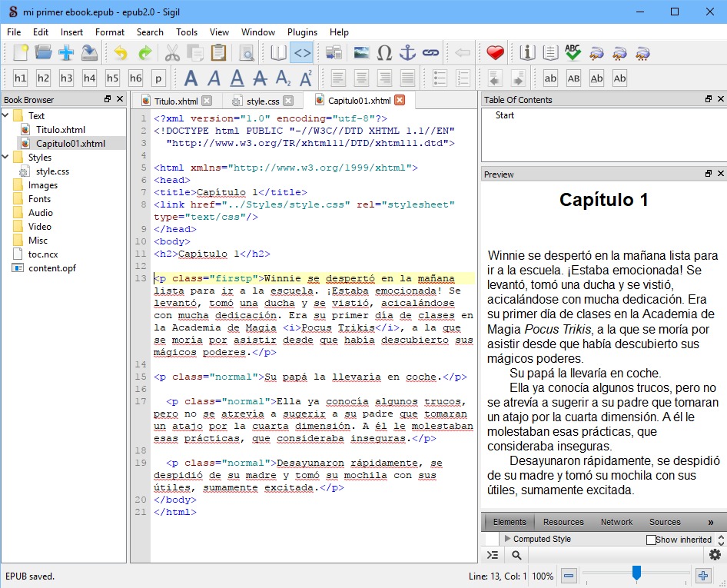Open the Resources tab in the inspector
Viewport: 727px width, 588px height.
pyautogui.click(x=563, y=522)
